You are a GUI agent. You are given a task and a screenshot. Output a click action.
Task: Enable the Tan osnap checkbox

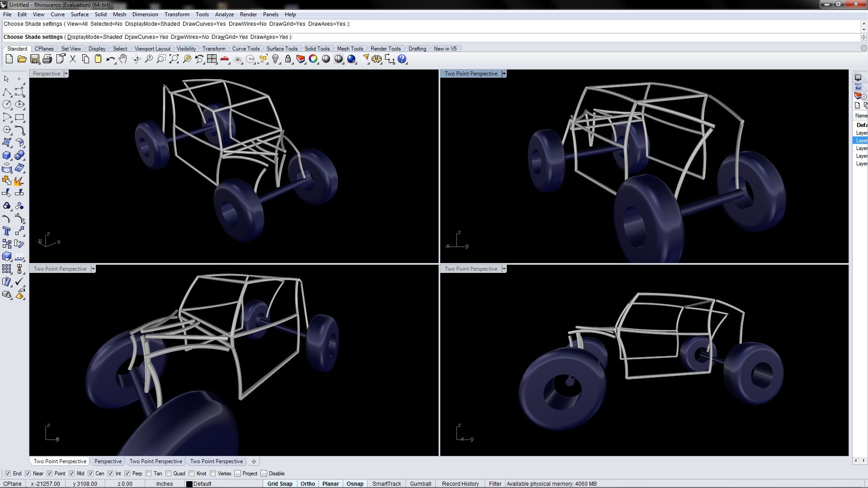pos(149,474)
